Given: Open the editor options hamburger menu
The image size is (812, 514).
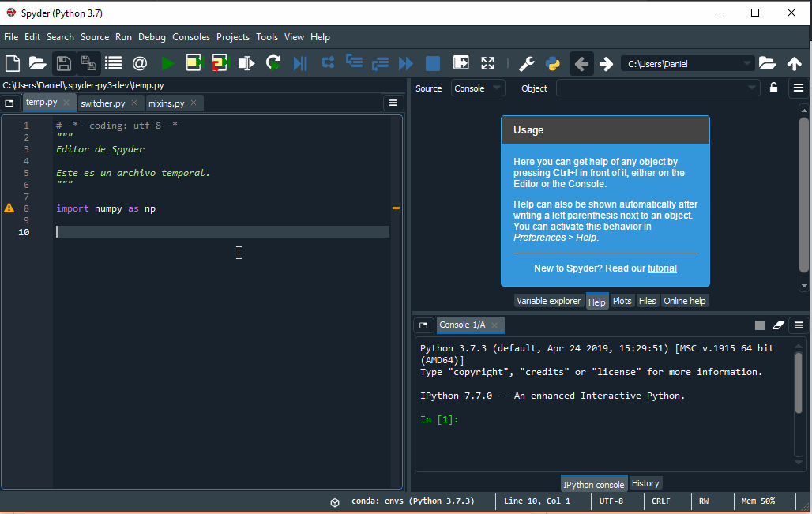Looking at the screenshot, I should 393,103.
